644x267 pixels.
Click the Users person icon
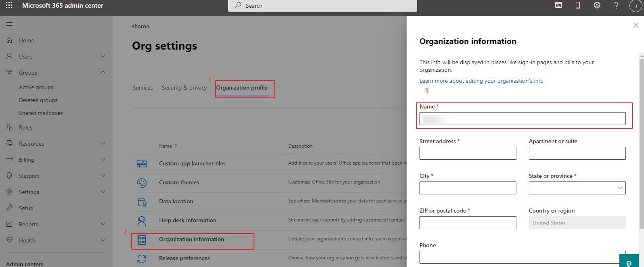click(9, 56)
